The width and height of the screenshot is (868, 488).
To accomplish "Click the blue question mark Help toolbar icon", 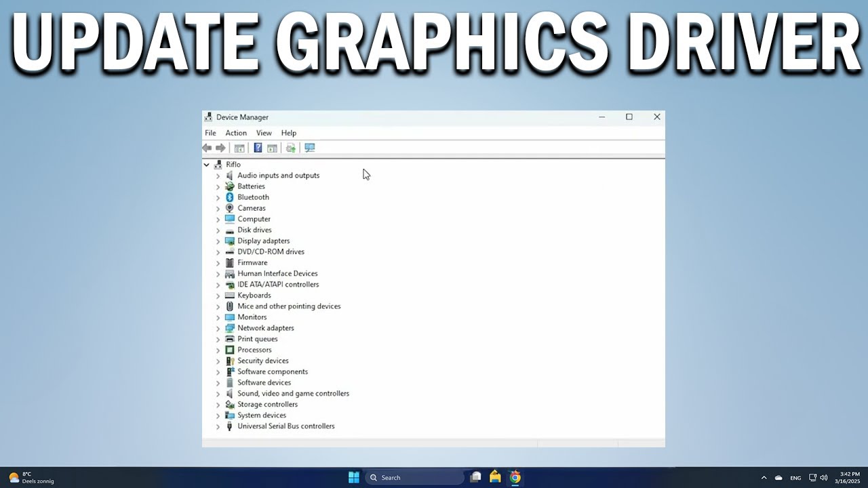I will coord(258,148).
